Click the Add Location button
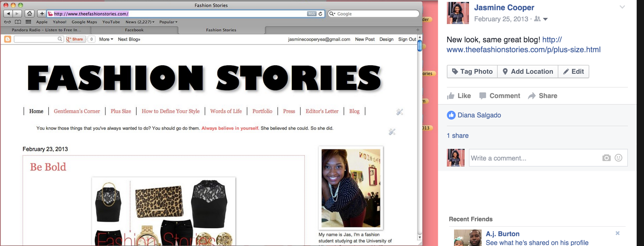Viewport: 644px width, 246px height. pos(528,72)
